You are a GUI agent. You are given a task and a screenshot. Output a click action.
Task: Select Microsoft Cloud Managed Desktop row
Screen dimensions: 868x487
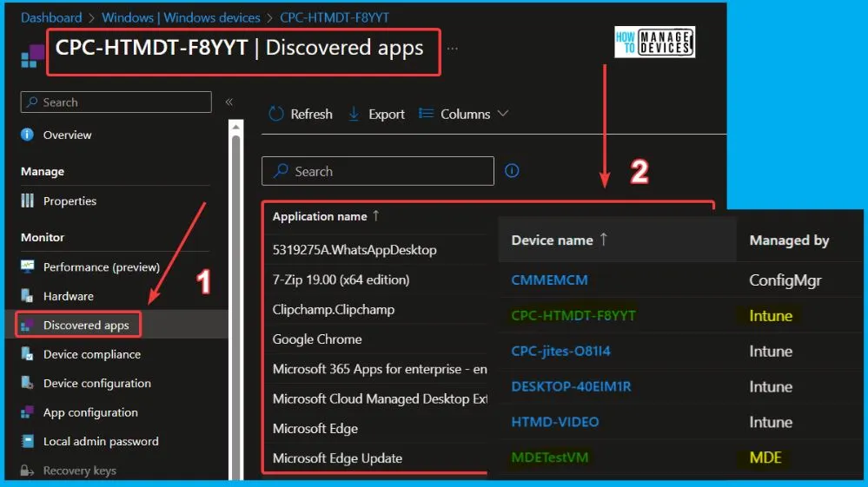[x=380, y=398]
